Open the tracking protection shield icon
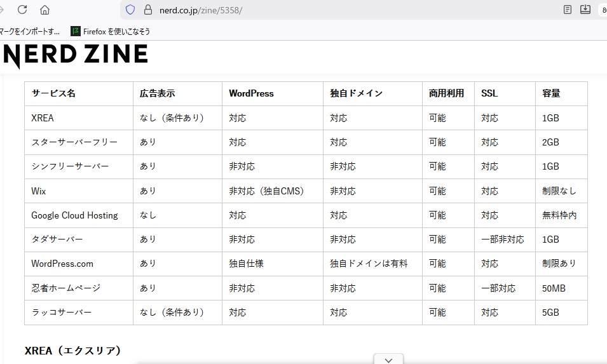This screenshot has width=607, height=364. (130, 10)
